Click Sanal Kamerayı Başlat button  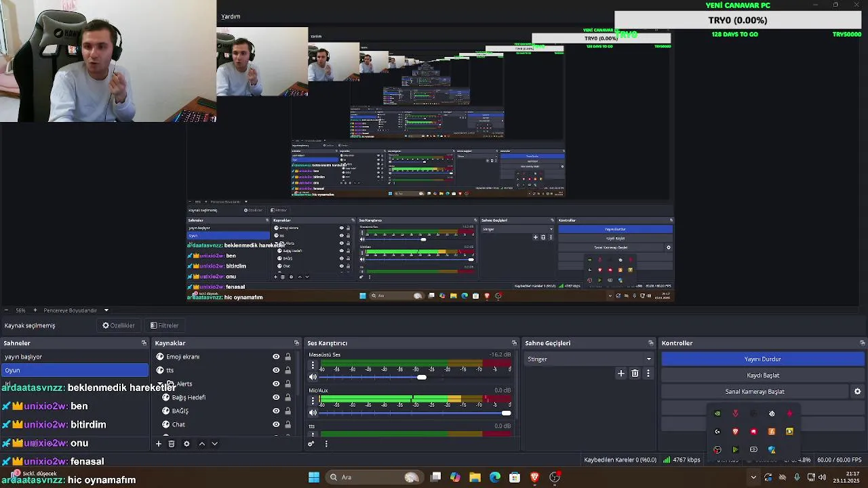point(755,392)
